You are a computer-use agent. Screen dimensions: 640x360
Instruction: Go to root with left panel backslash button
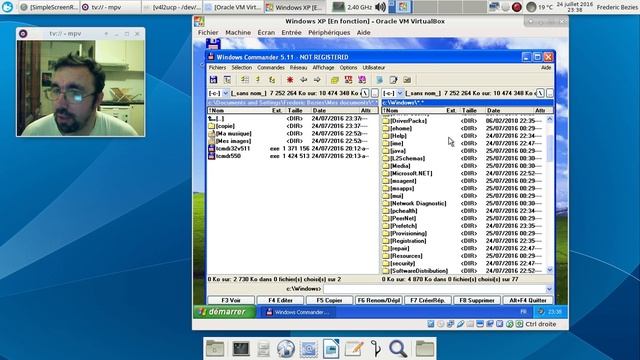[365, 93]
